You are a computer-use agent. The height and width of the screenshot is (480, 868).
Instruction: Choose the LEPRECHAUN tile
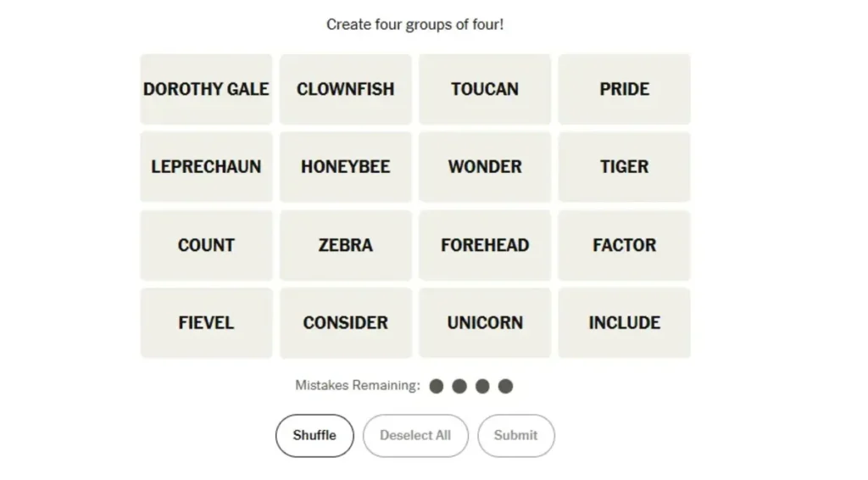[x=206, y=167]
